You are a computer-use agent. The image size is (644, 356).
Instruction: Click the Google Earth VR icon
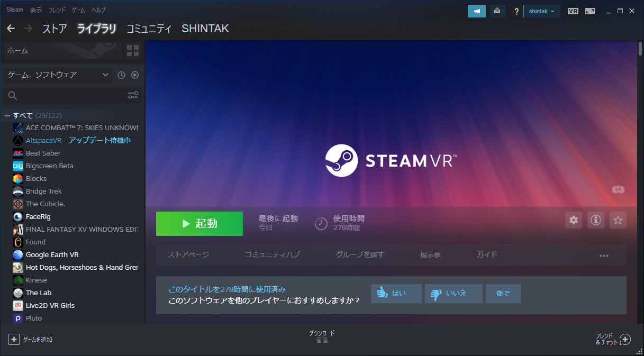(18, 255)
